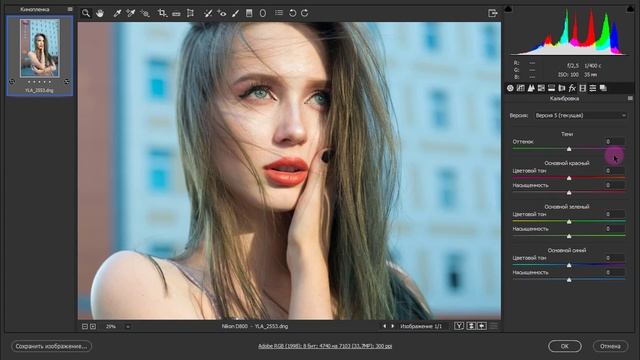Open the Camera Calibration panel tab

coord(582,88)
